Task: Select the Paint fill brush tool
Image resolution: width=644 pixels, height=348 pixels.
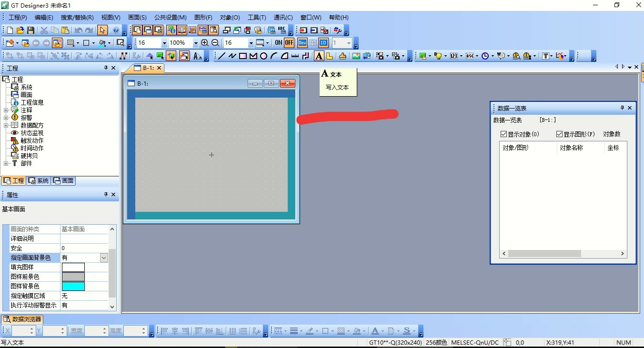Action: click(x=342, y=56)
